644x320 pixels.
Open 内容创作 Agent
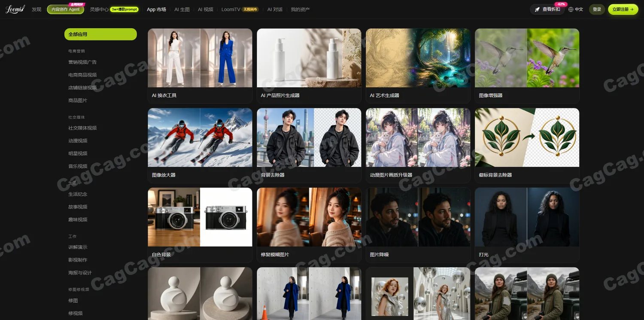point(66,9)
